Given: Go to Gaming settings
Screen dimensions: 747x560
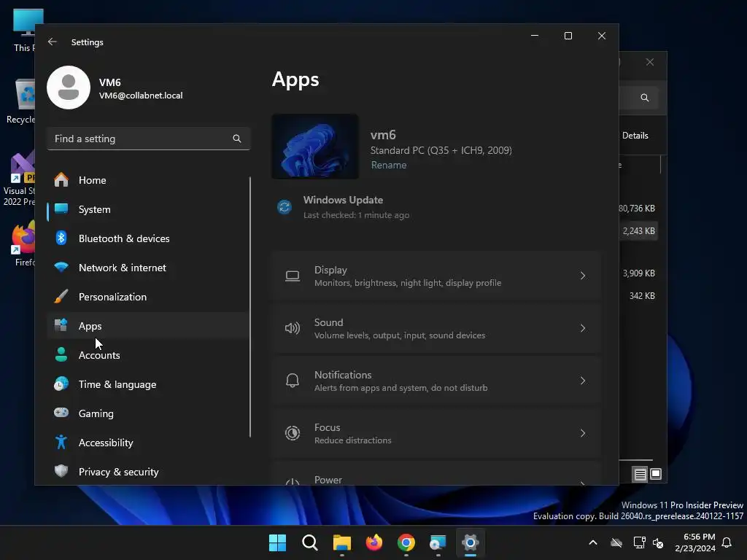Looking at the screenshot, I should [x=148, y=413].
